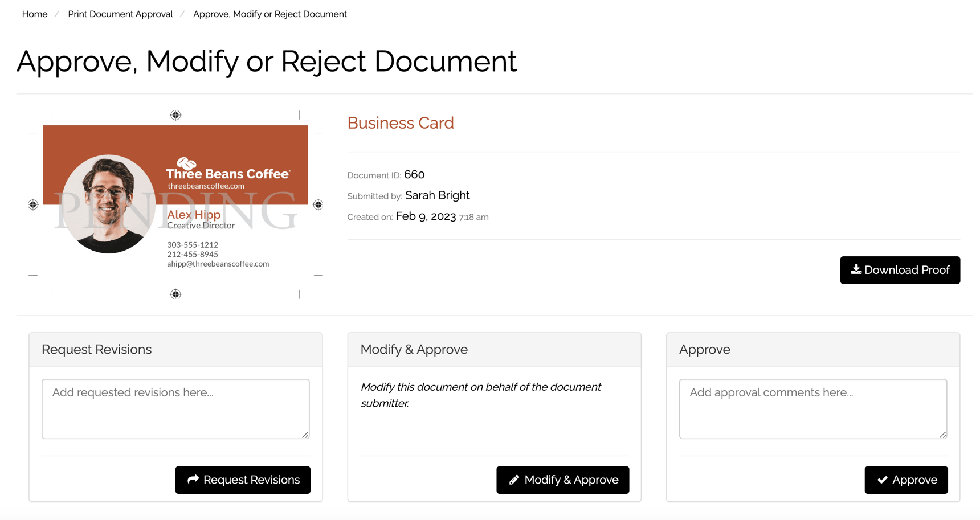Click the Download Proof button
Image resolution: width=980 pixels, height=520 pixels.
900,270
